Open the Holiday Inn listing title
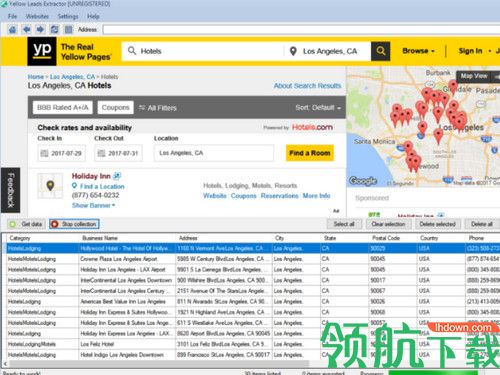The width and height of the screenshot is (500, 375). (91, 176)
